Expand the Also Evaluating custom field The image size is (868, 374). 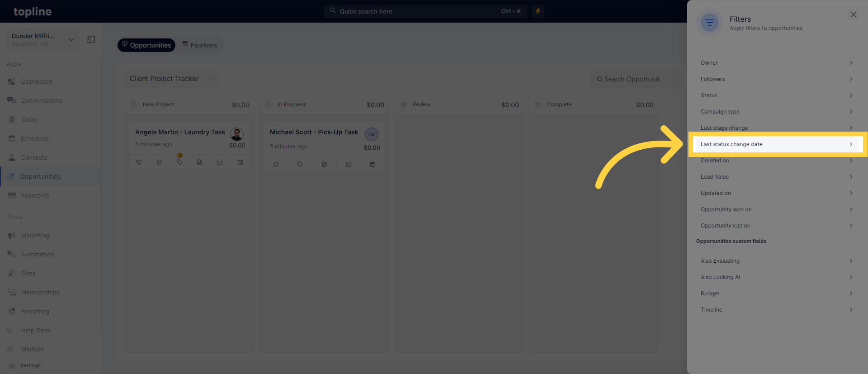[777, 261]
